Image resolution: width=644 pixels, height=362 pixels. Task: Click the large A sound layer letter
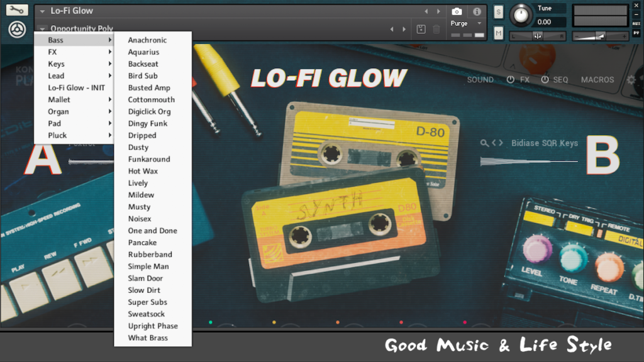pos(43,159)
